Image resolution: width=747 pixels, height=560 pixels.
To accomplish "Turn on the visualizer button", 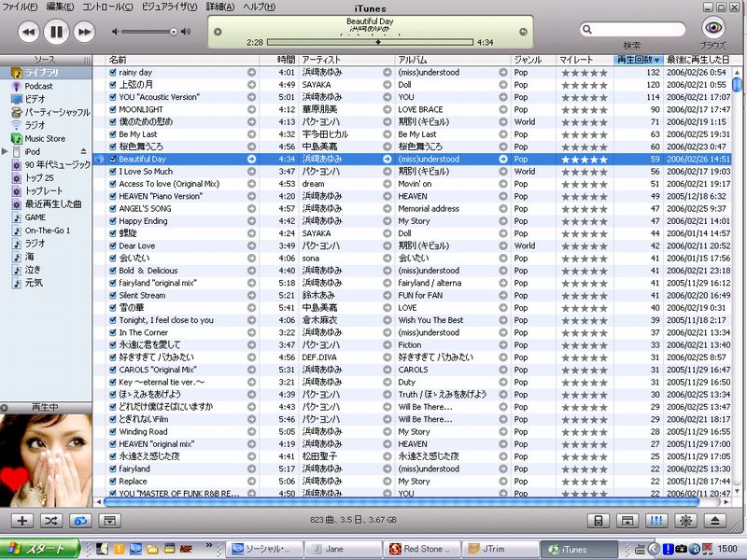I will tap(686, 520).
